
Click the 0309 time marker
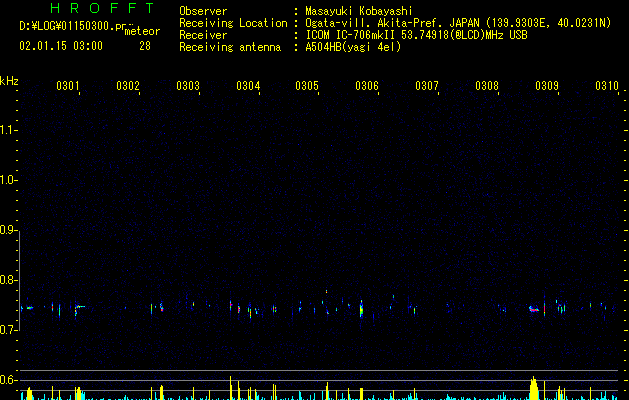pos(547,86)
